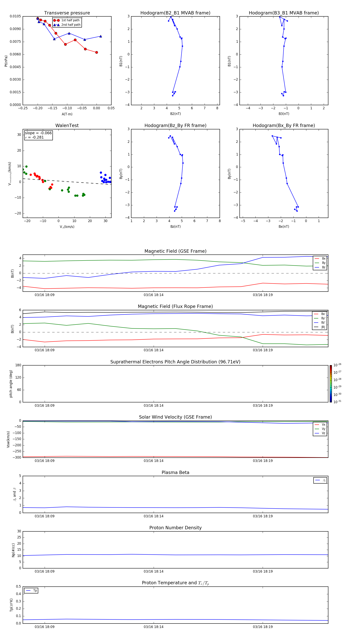This screenshot has height=644, width=351.
Task: Click the 10^-26 colorbar label
Action: click(337, 365)
